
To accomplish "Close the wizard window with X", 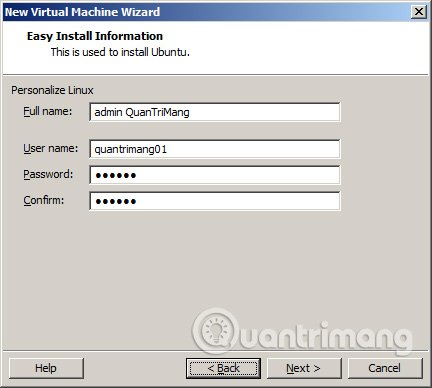I will pyautogui.click(x=419, y=12).
